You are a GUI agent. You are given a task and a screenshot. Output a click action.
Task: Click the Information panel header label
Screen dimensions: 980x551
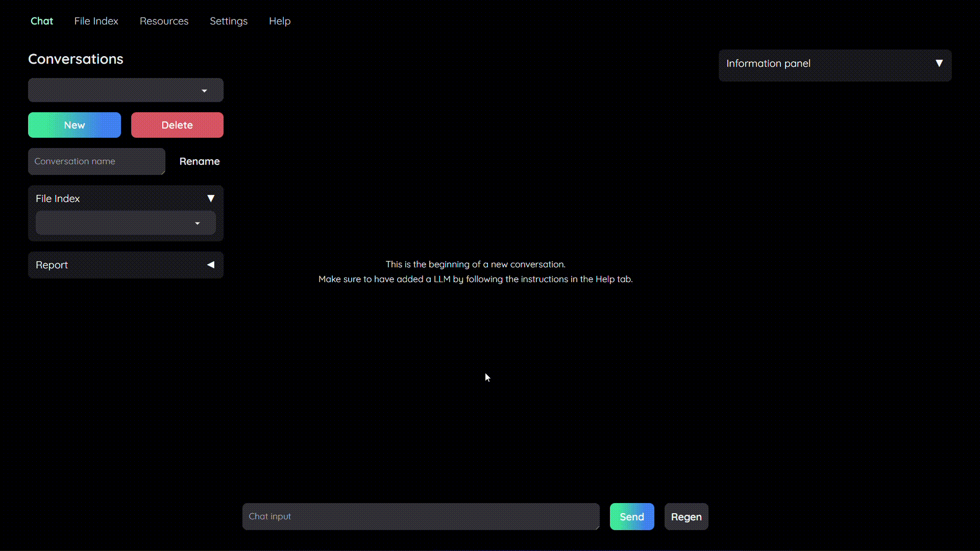(768, 63)
